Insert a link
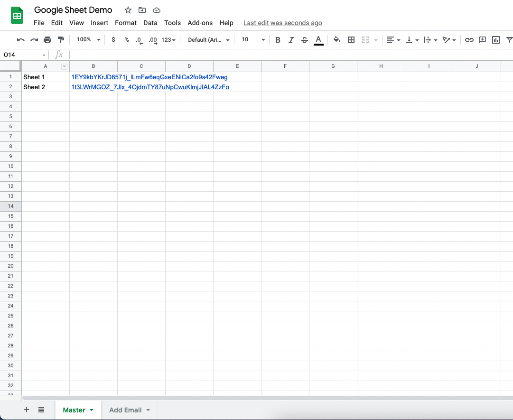The image size is (513, 420). click(x=469, y=40)
